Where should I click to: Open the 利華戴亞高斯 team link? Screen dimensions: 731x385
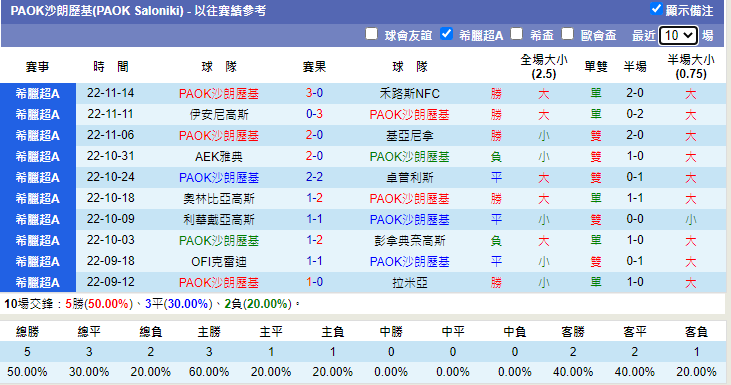[x=219, y=220]
